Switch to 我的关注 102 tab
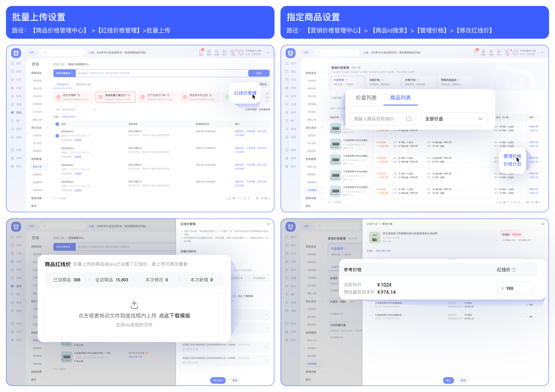This screenshot has height=392, width=555. 83,85
